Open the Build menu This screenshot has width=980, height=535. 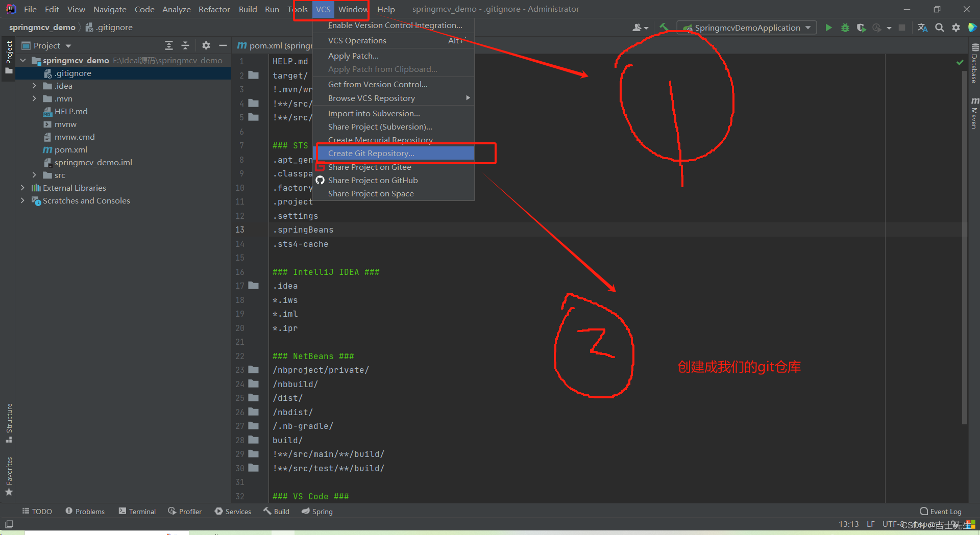(248, 9)
